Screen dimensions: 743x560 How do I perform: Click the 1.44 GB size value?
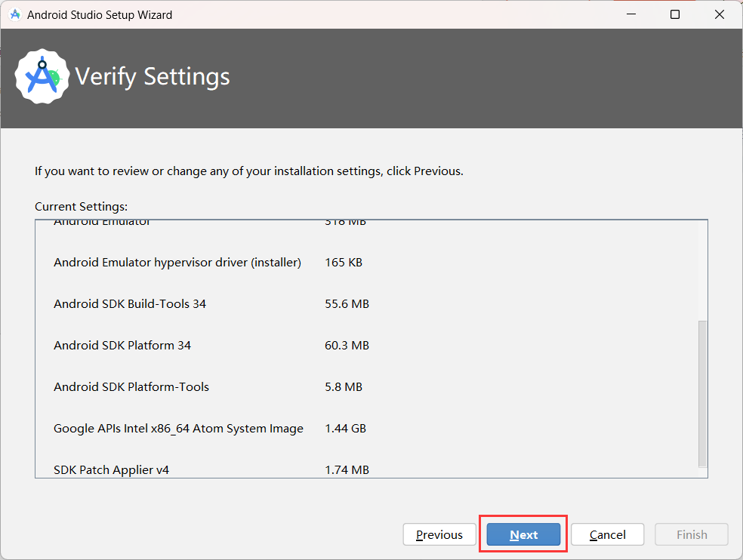coord(345,428)
